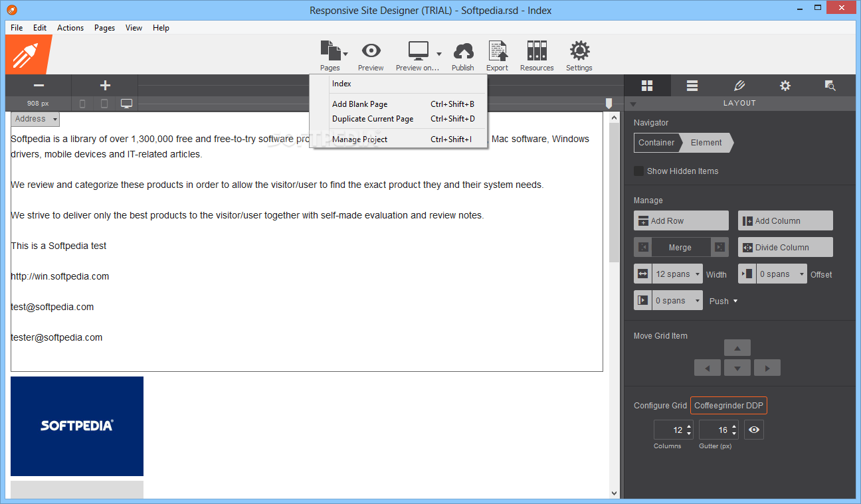Image resolution: width=861 pixels, height=504 pixels.
Task: Select the desktop monitor breakpoint icon
Action: [126, 104]
